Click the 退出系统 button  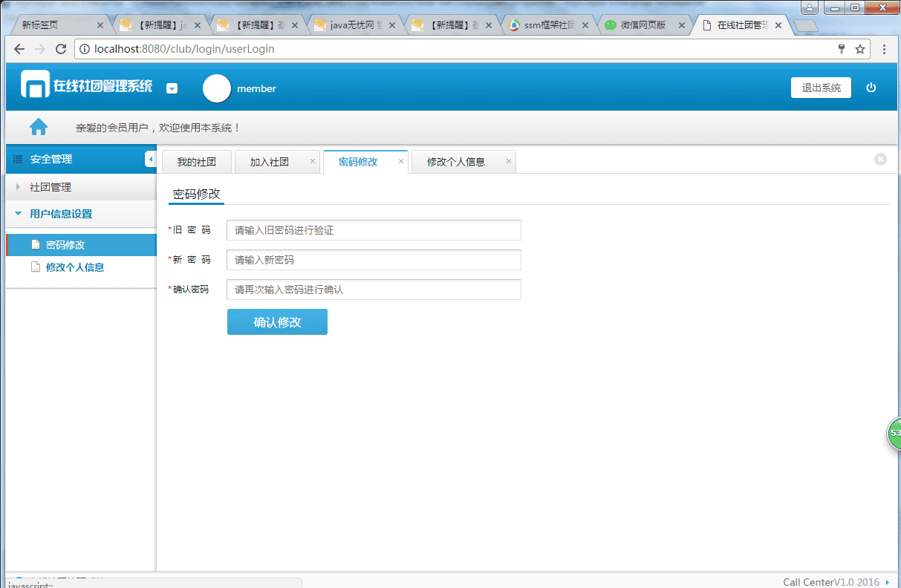point(821,88)
